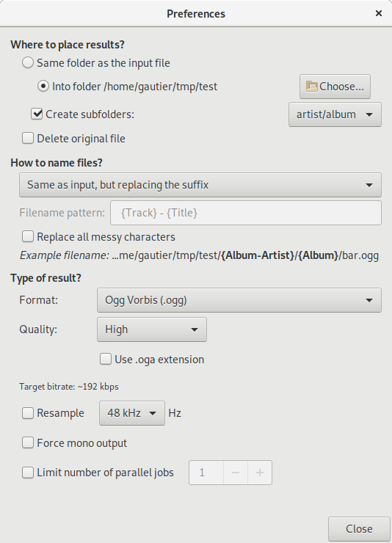This screenshot has height=543, width=392.
Task: Enable Use .oga extension checkbox
Action: (106, 359)
